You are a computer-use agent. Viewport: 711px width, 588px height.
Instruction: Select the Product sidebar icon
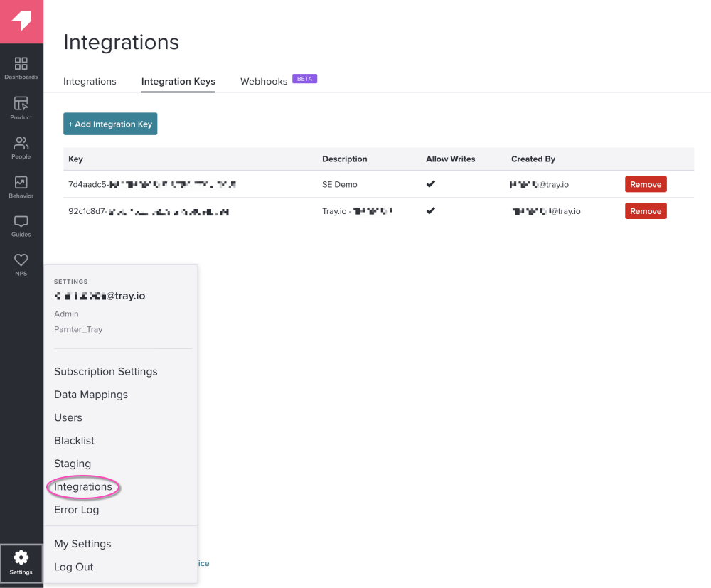click(x=21, y=104)
